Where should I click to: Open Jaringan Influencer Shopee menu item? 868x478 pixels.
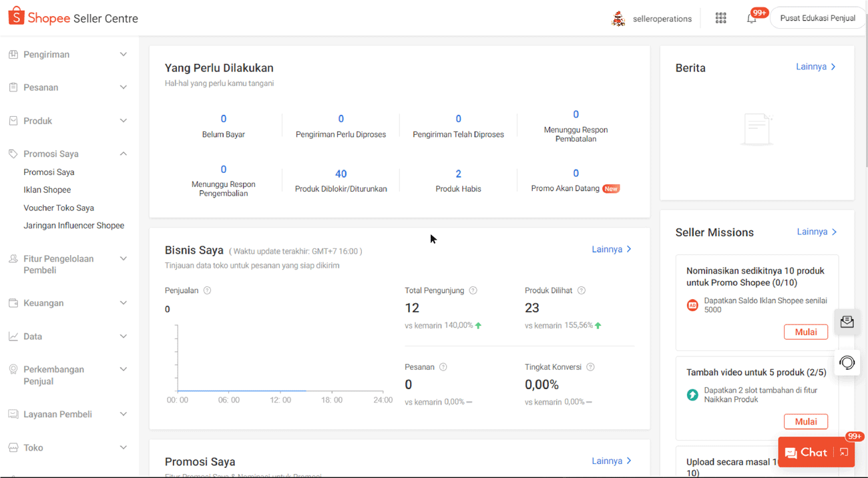coord(74,226)
